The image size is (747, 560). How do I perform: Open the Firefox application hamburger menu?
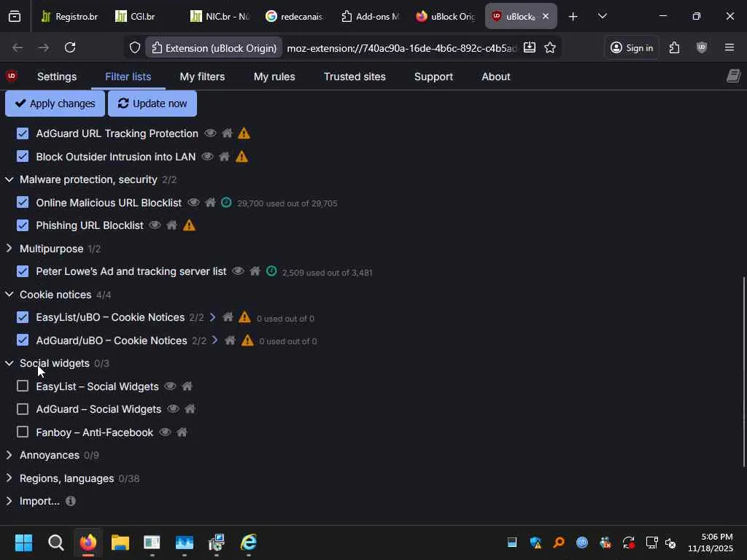coord(729,47)
